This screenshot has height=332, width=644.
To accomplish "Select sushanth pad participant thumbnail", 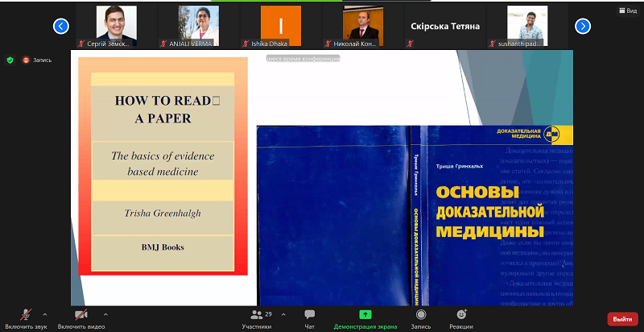I will [527, 26].
